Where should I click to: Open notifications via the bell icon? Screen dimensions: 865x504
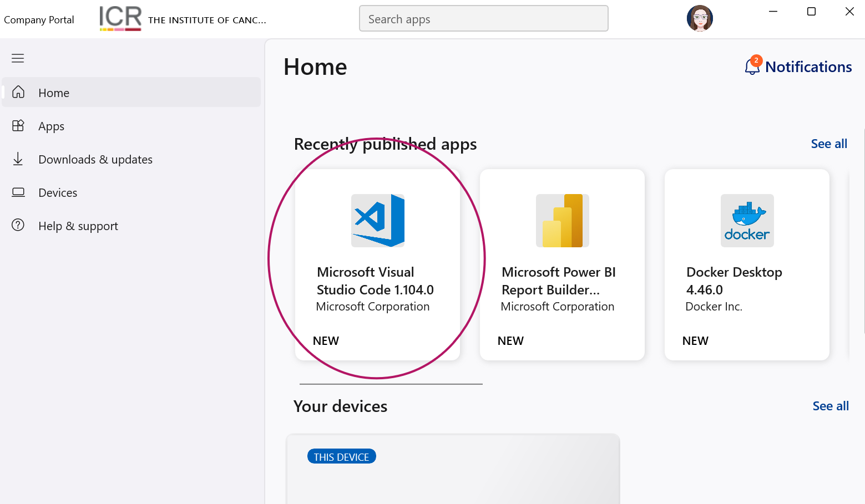click(752, 67)
